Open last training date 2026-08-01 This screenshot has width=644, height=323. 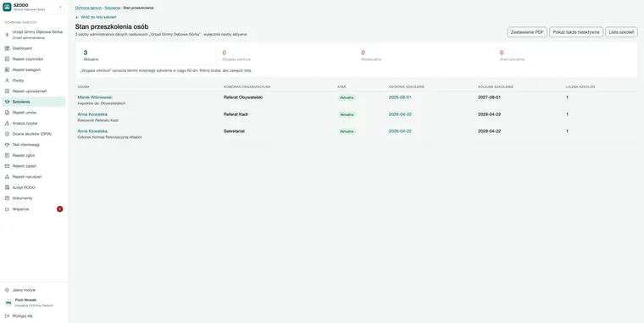click(400, 97)
